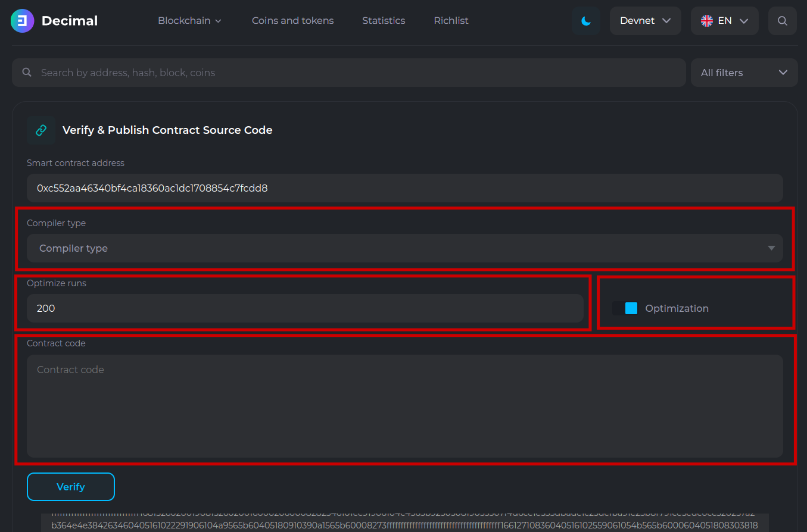Go to Coins and tokens page
This screenshot has height=532, width=807.
click(x=292, y=21)
